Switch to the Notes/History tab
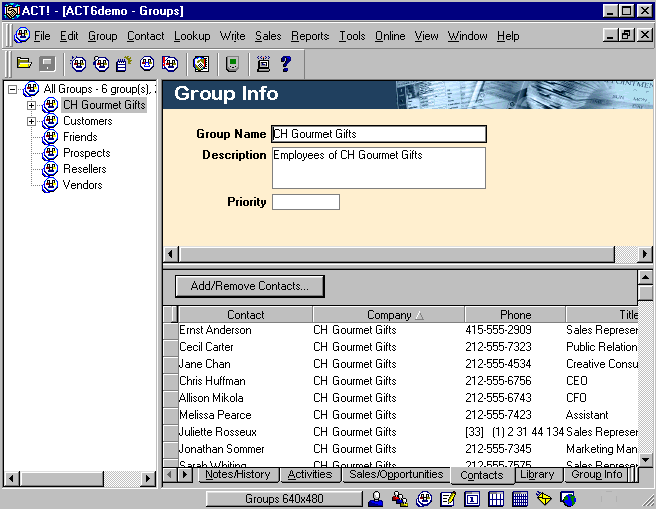The height and width of the screenshot is (509, 656). click(x=238, y=474)
